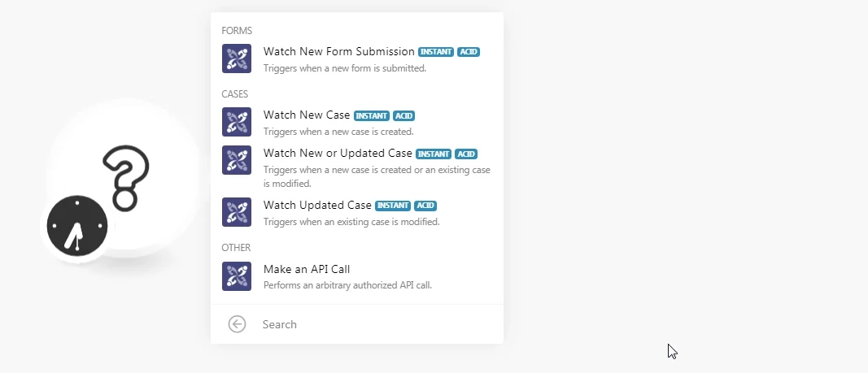Choose the Watch New Case trigger

pos(357,122)
